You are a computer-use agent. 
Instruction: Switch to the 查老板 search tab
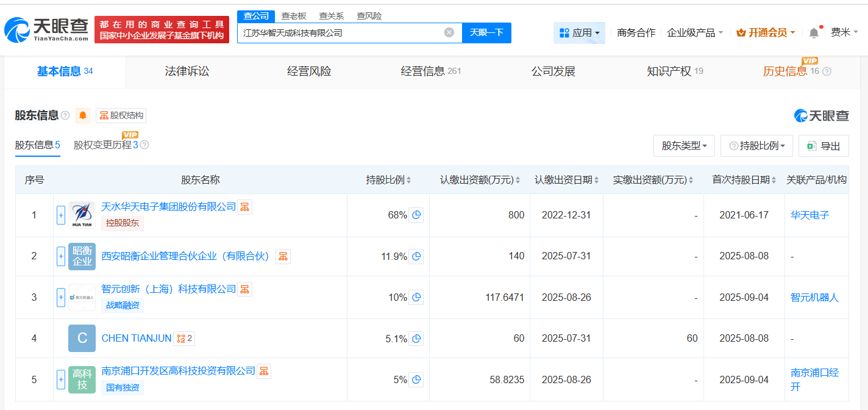point(293,15)
